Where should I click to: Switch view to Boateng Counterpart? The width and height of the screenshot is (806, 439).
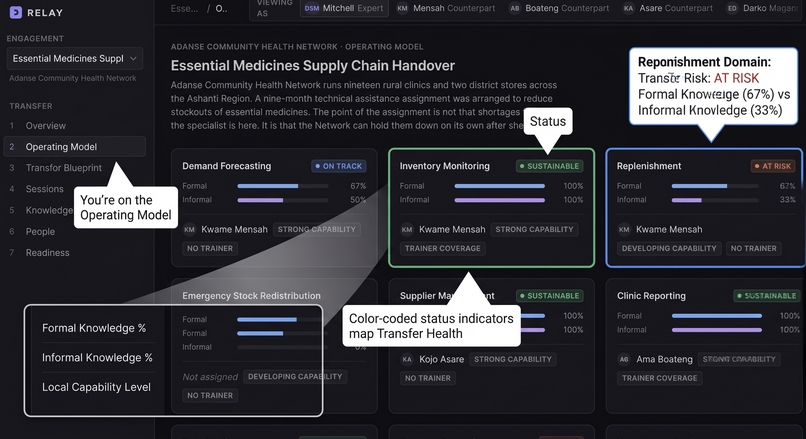coord(558,8)
